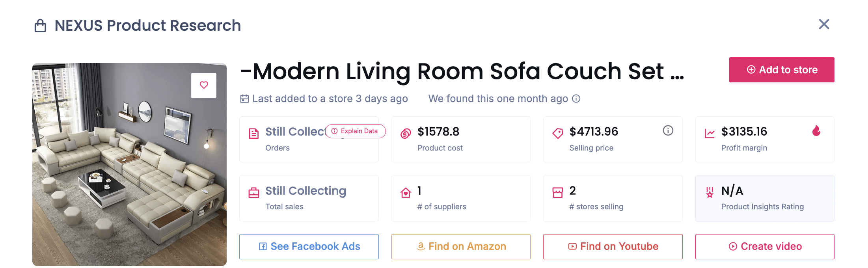Click the info icon beside selling price

(x=668, y=130)
